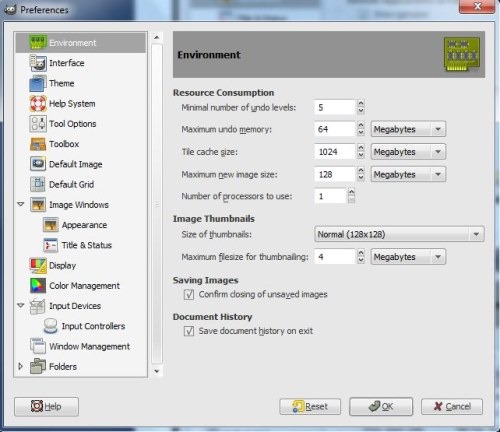Open Help System lifebuoy icon
The height and width of the screenshot is (432, 500).
(x=38, y=104)
